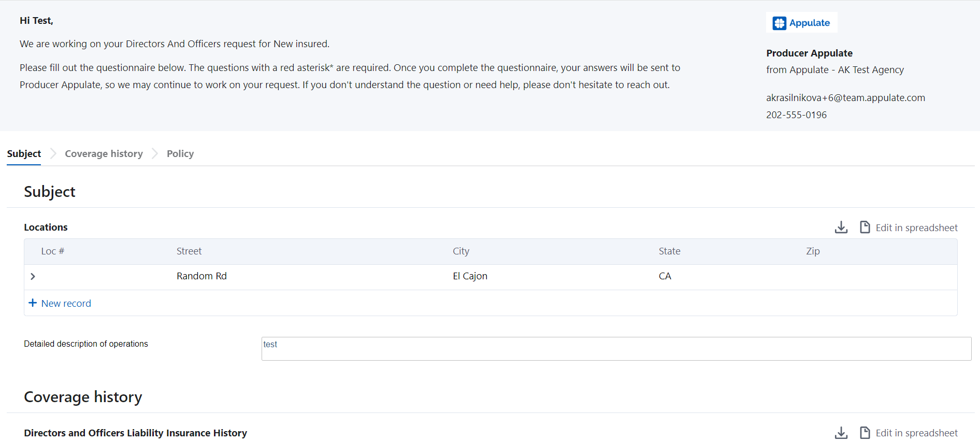
Task: Select the El Cajon city cell
Action: pyautogui.click(x=470, y=276)
